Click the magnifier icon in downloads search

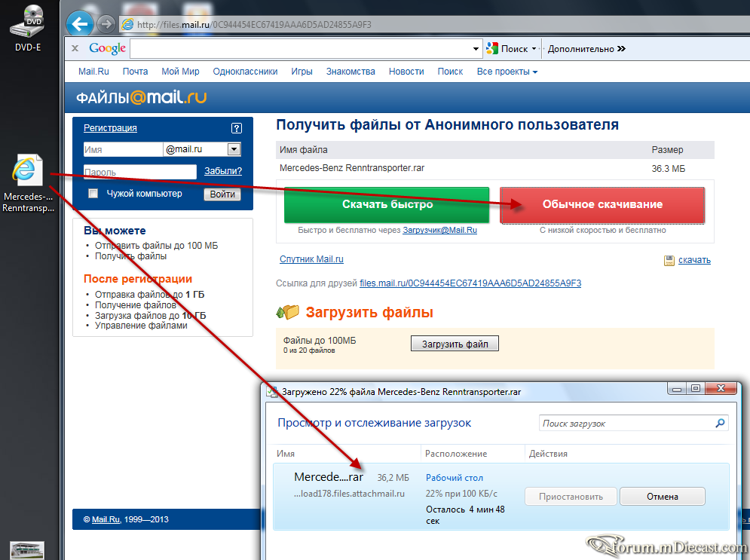(720, 423)
